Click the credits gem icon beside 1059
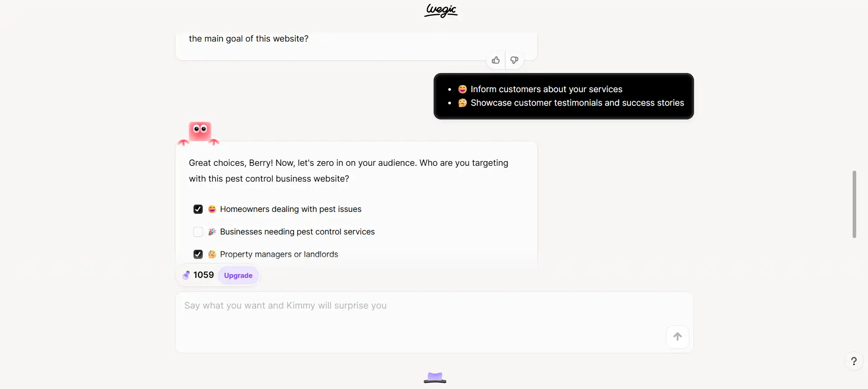The image size is (868, 389). point(186,275)
